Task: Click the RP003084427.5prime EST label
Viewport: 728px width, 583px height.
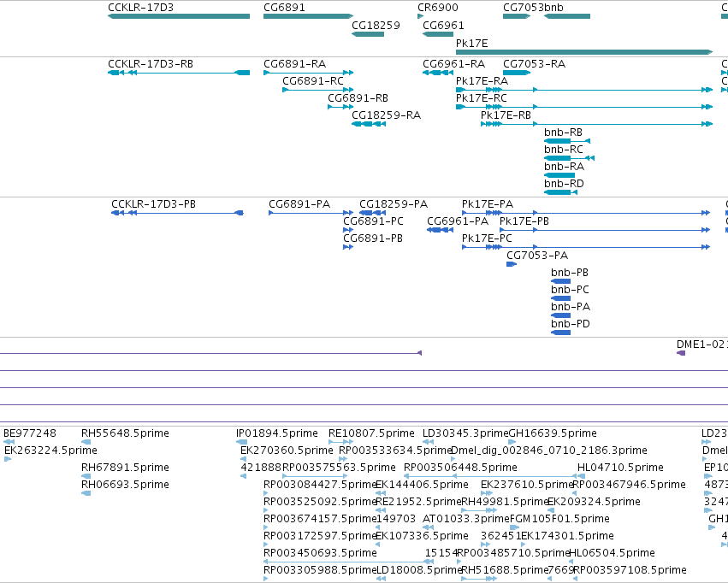Action: click(x=320, y=485)
